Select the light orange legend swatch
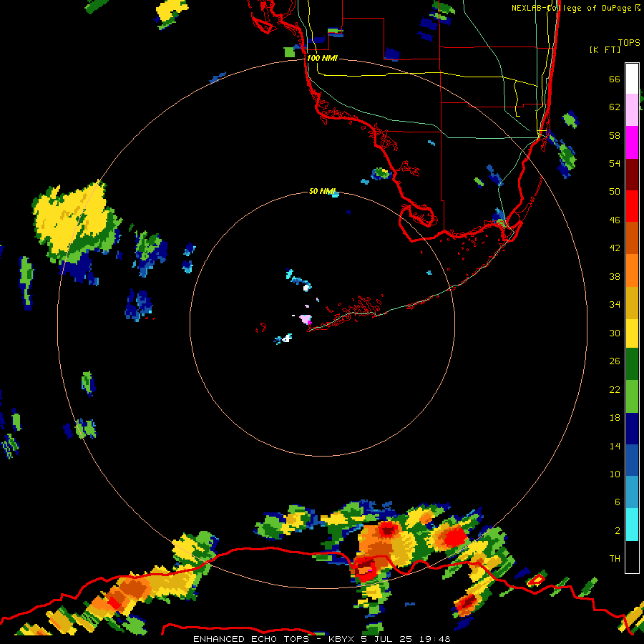Viewport: 644px width, 644px height. click(632, 270)
